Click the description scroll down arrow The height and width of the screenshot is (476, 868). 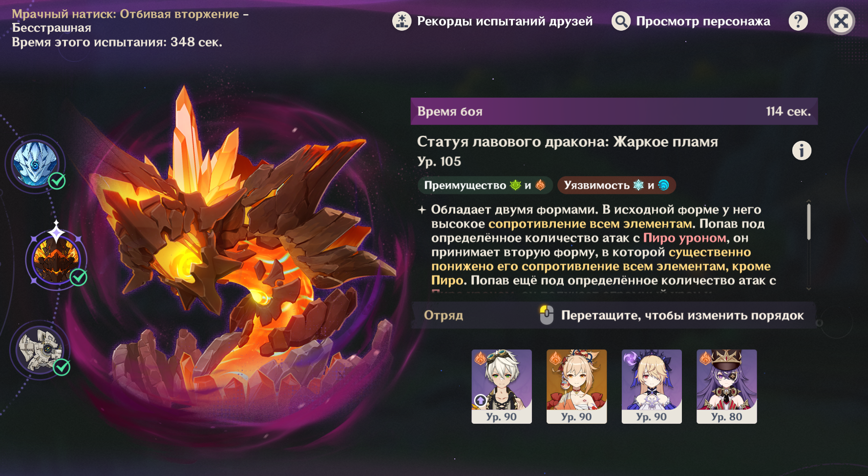(x=809, y=289)
